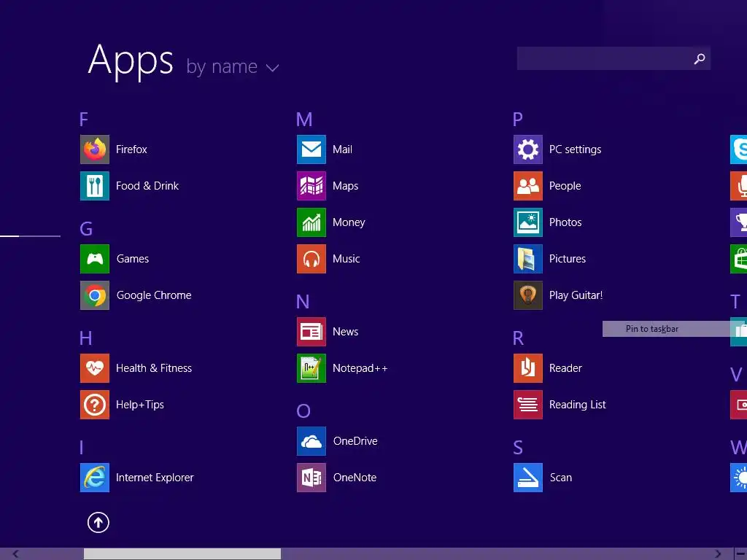
Task: Jump via the F letter header
Action: point(84,119)
